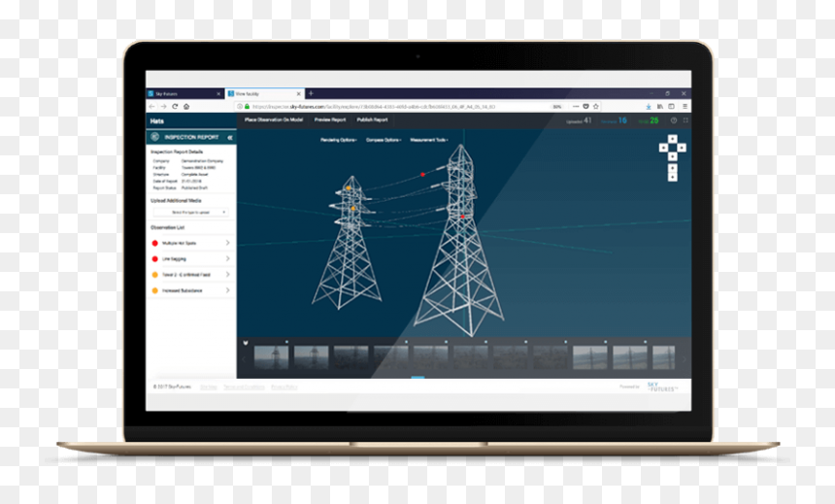
Task: Switch to the Sky Futures browser tab
Action: 184,94
